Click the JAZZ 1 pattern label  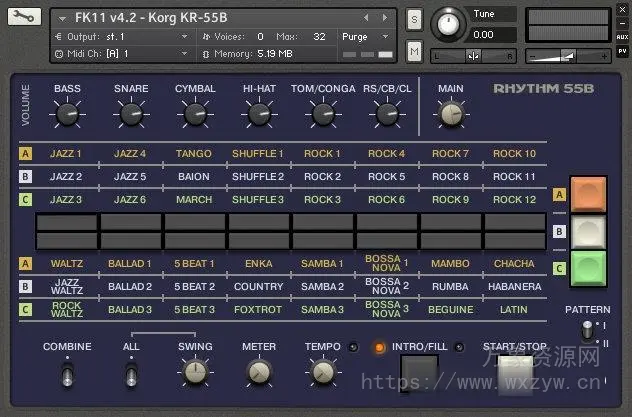tap(66, 154)
